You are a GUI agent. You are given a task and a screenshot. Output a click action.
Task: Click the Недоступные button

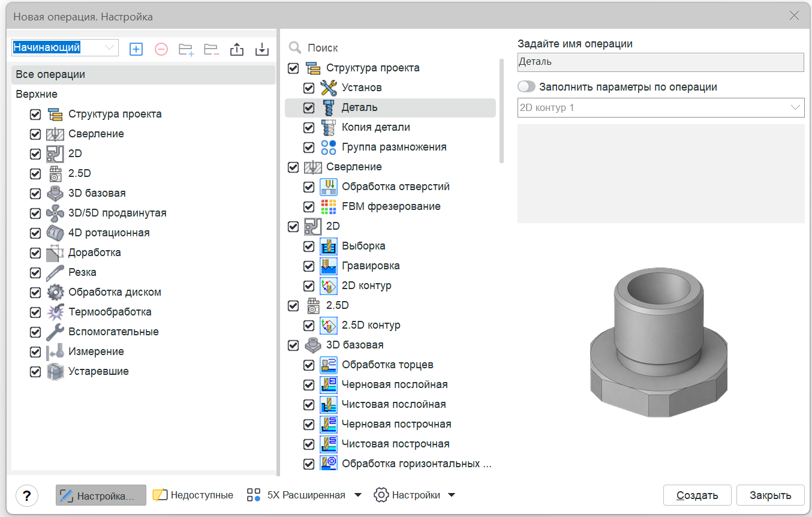point(193,495)
